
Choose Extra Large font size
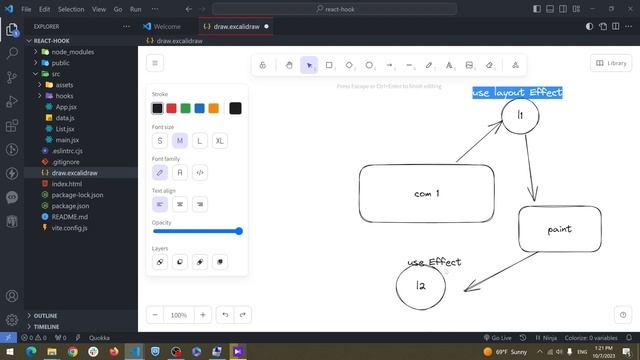[x=220, y=141]
